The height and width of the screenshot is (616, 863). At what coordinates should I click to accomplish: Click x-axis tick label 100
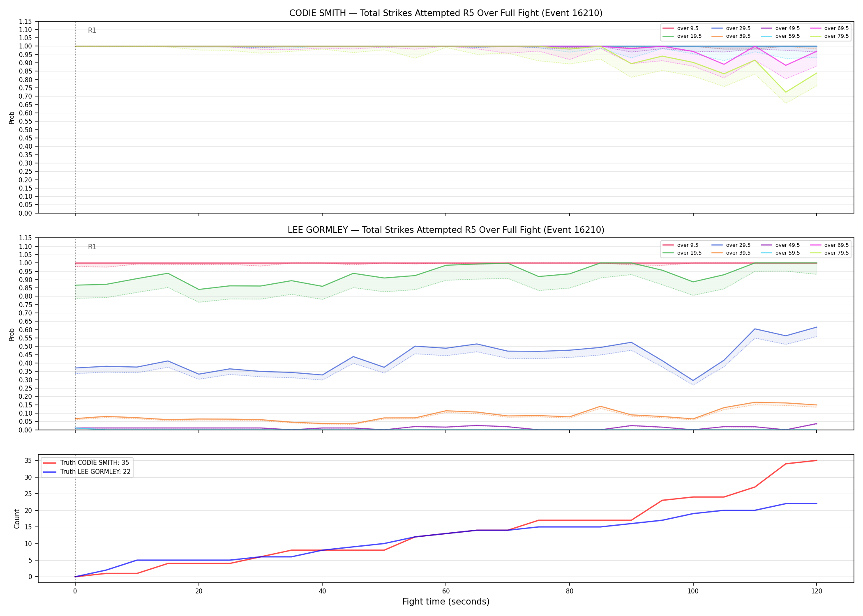(x=693, y=591)
